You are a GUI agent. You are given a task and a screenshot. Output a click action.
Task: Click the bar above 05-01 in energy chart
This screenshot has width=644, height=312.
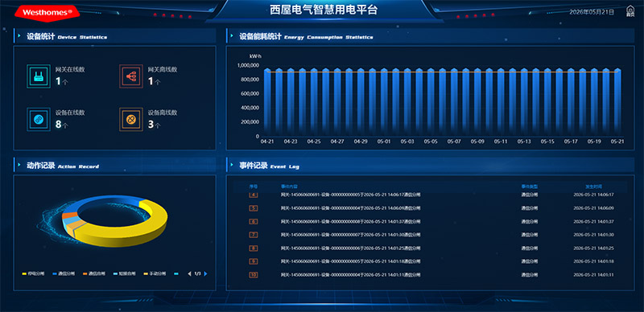tap(384, 102)
